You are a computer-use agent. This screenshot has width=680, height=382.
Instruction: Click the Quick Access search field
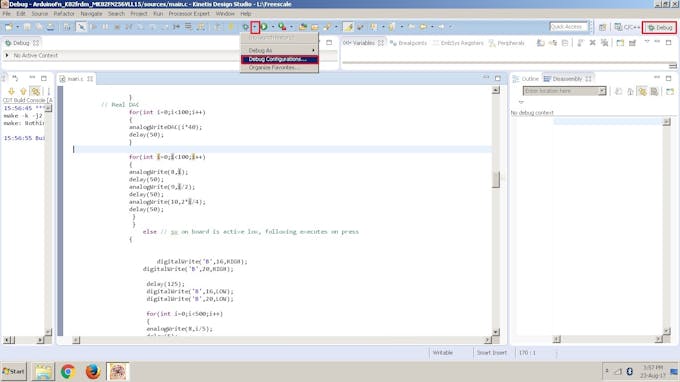[569, 27]
